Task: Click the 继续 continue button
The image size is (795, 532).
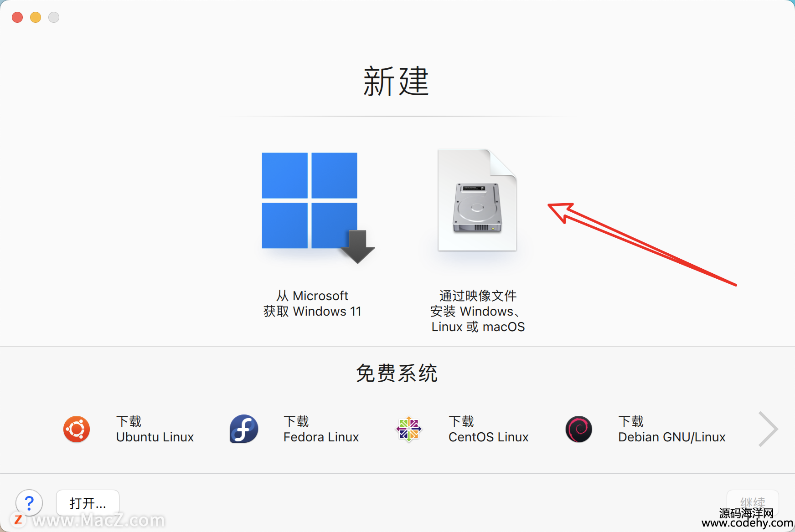Action: coord(753,503)
